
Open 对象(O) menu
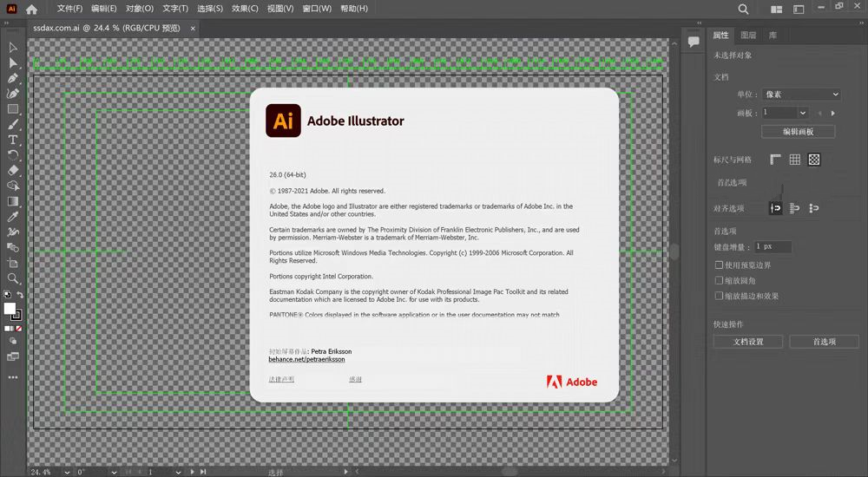140,9
